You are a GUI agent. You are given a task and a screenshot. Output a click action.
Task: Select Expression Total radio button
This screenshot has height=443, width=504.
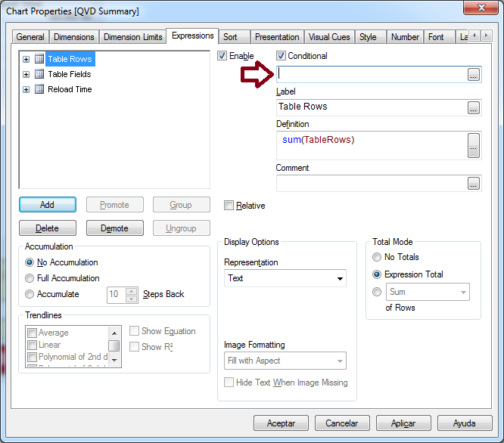(x=377, y=274)
